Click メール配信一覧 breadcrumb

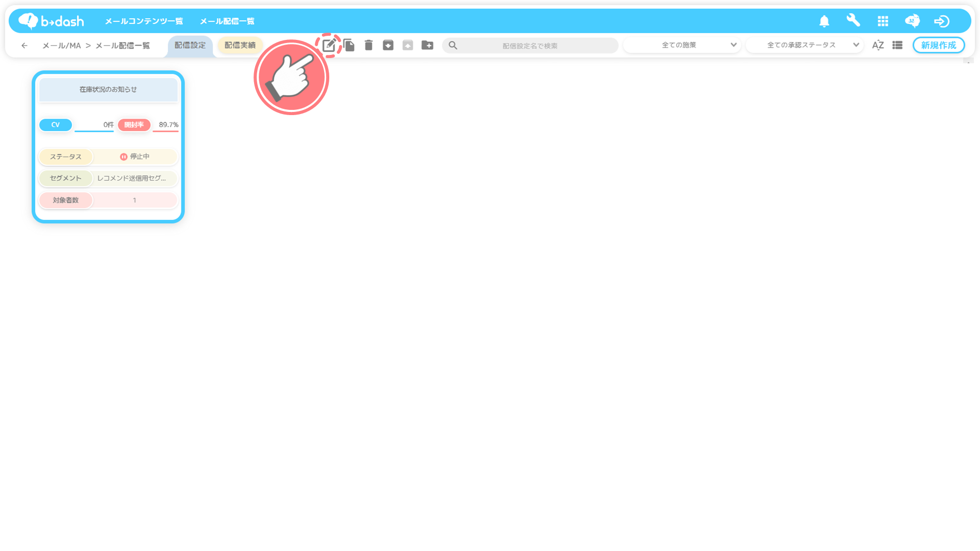coord(123,46)
